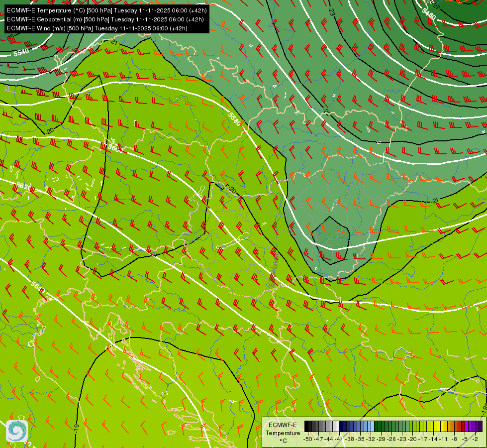The image size is (487, 448).
Task: Click the dark green swatch above -29
Action: pos(380,426)
